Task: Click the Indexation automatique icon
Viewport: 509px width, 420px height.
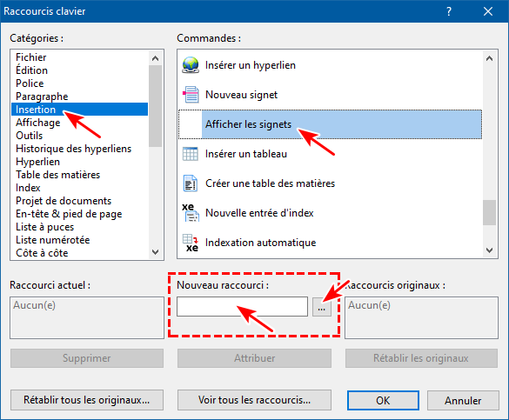Action: point(191,243)
